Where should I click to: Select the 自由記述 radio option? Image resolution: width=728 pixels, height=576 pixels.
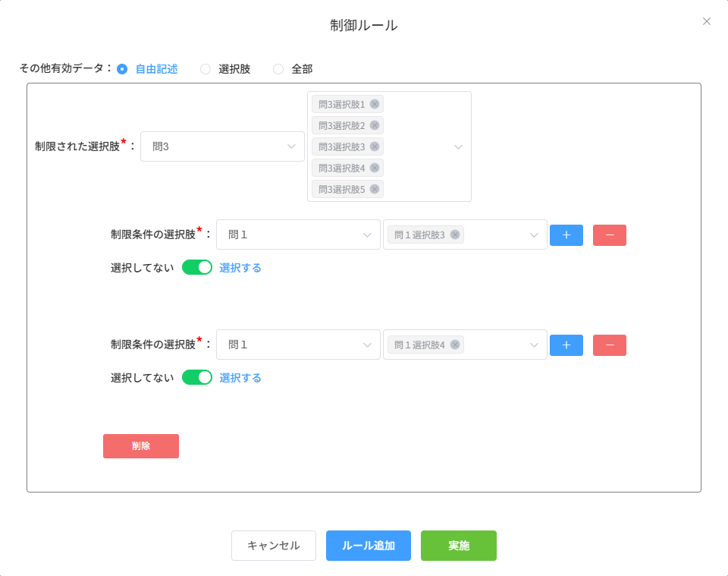(122, 69)
